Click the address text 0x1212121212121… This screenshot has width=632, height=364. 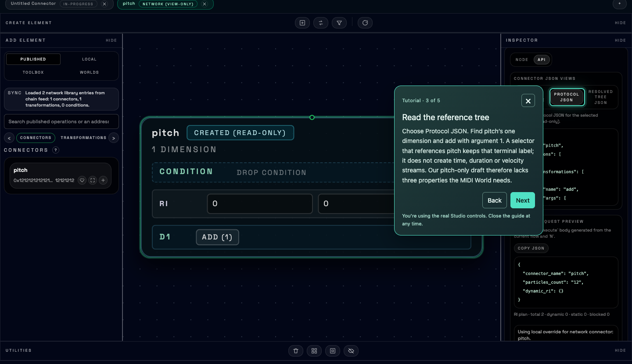pyautogui.click(x=33, y=180)
